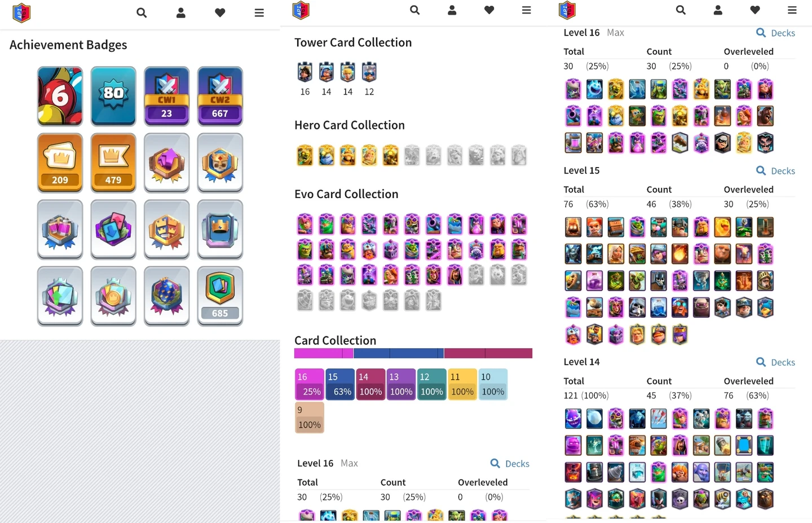Click the blue badge labeled 80
This screenshot has width=812, height=523.
113,96
